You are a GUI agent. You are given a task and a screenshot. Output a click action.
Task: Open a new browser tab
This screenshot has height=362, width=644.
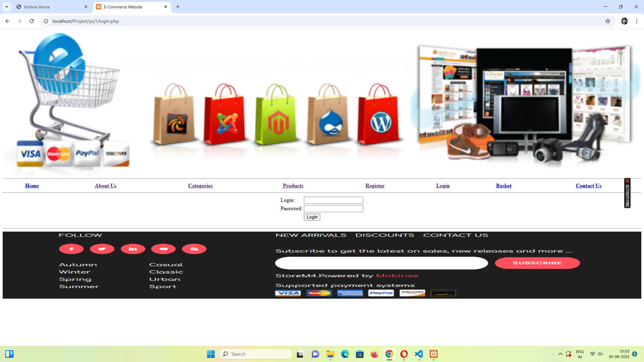click(x=178, y=7)
